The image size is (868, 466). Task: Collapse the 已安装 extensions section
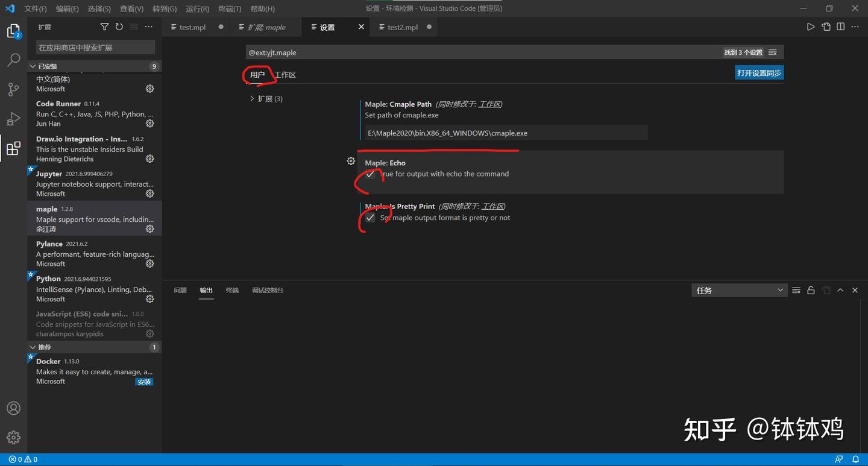click(34, 66)
